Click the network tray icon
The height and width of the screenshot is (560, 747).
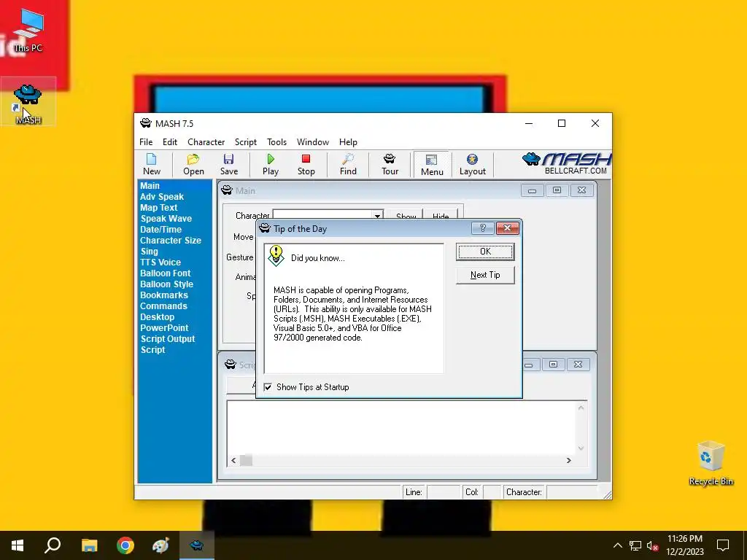pos(635,545)
